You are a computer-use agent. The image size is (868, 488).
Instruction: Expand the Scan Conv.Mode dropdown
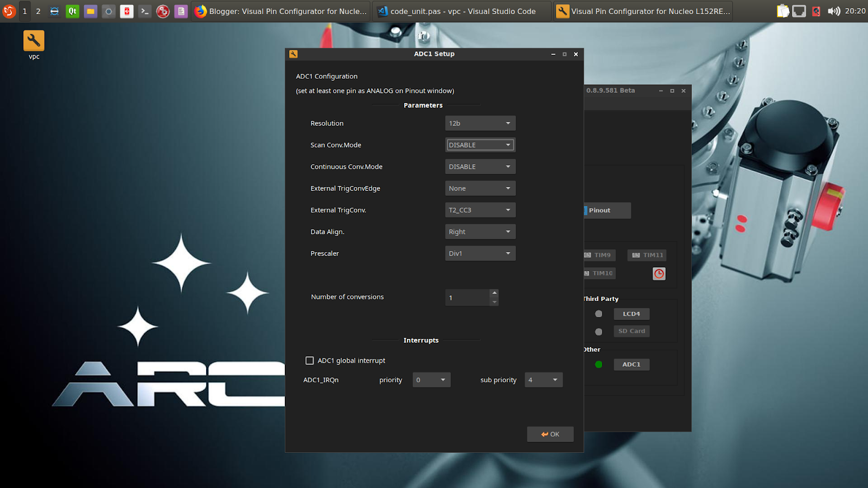[480, 145]
